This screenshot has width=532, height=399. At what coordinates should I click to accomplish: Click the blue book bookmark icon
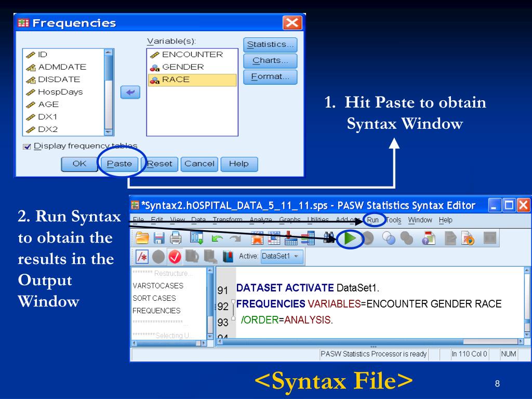228,257
